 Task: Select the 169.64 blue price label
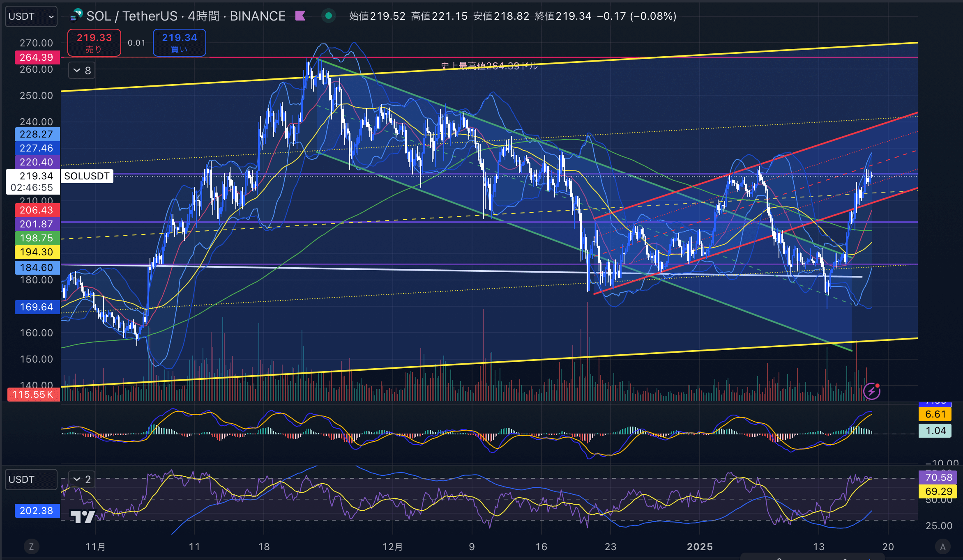[37, 307]
